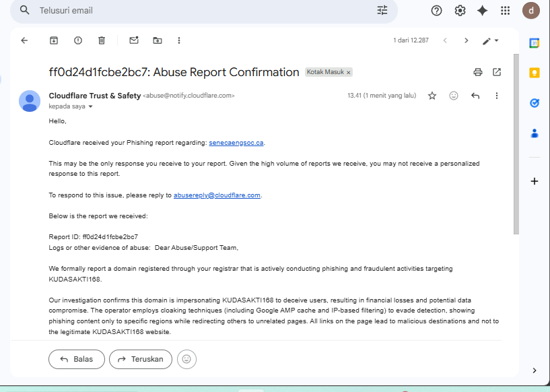Open Google apps grid
This screenshot has width=550, height=392.
(505, 11)
